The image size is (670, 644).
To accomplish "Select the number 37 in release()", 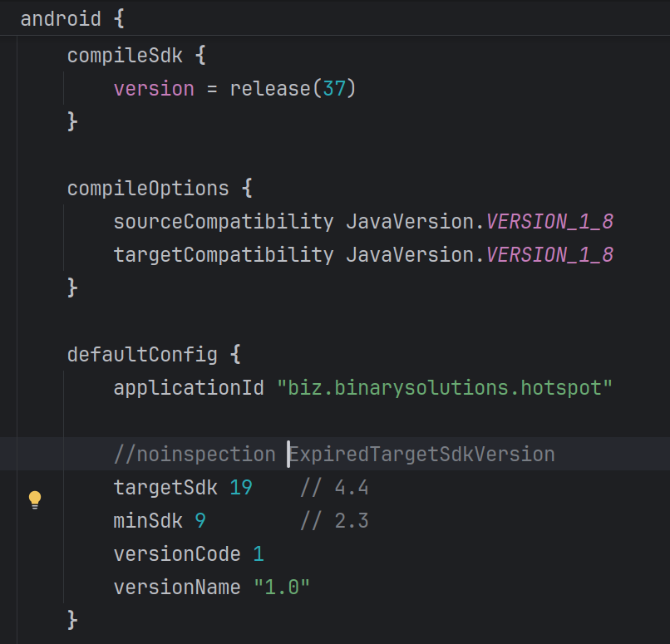I will pyautogui.click(x=334, y=89).
